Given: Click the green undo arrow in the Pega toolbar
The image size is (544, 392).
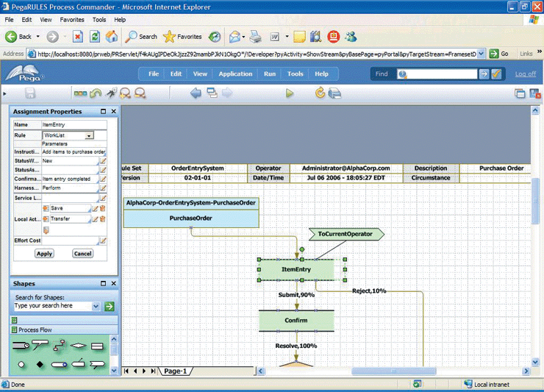Looking at the screenshot, I should pyautogui.click(x=96, y=93).
